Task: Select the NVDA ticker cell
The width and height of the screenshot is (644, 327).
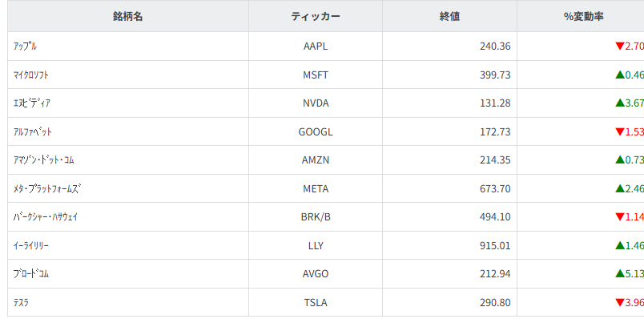Action: [316, 103]
